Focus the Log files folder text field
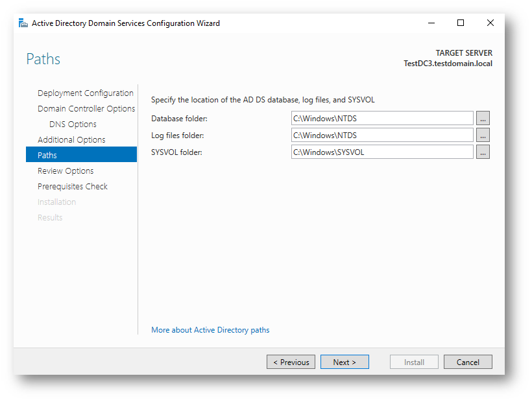 382,135
